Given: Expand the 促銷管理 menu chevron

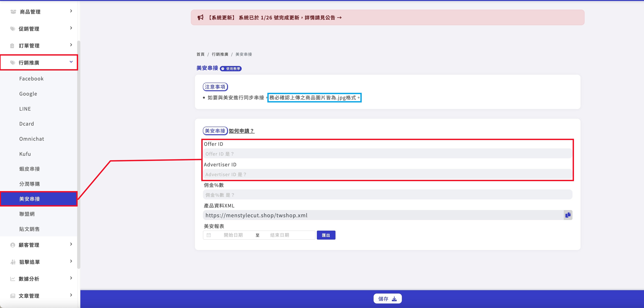Looking at the screenshot, I should click(x=71, y=28).
